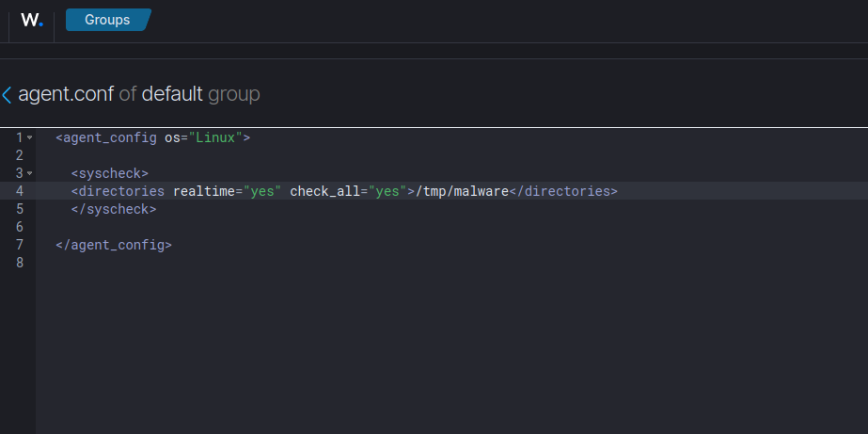The width and height of the screenshot is (868, 434).
Task: Click the agent.conf title text
Action: [x=66, y=95]
